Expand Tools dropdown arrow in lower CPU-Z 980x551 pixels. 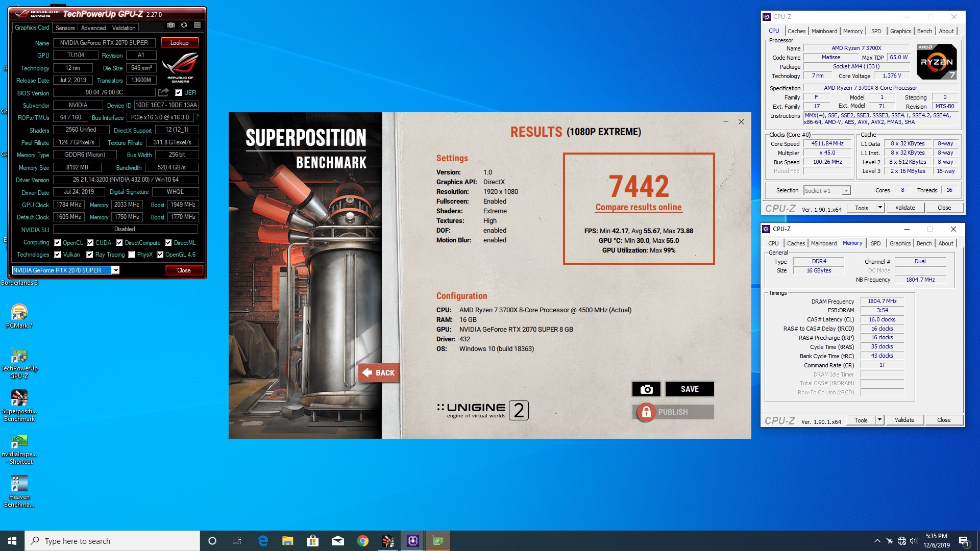(879, 420)
